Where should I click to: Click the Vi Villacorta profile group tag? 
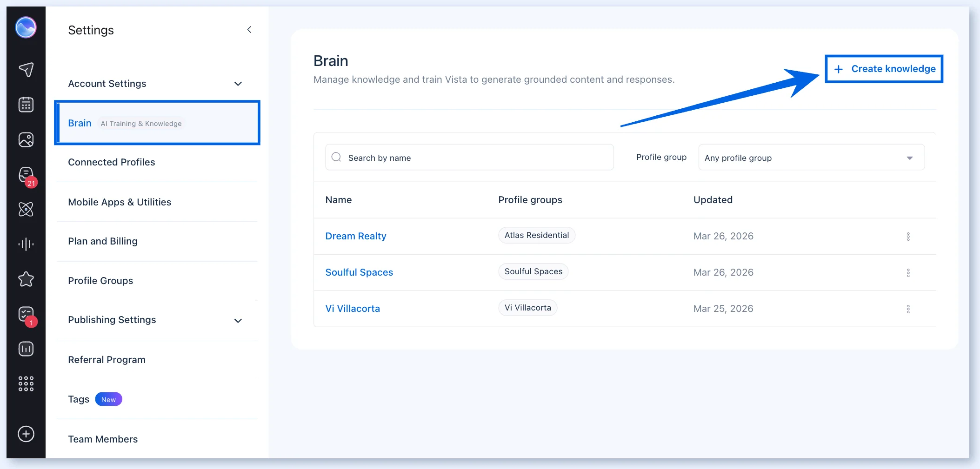[528, 308]
